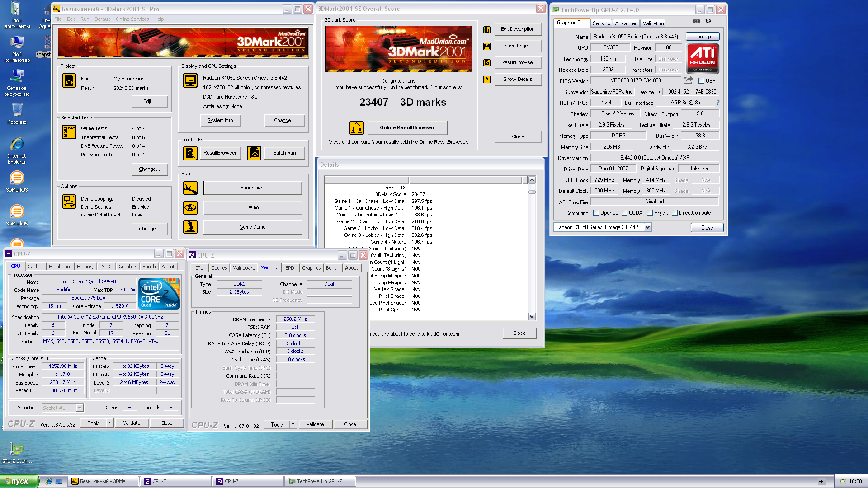Click the ATI Radeon logo in GPU-Z
This screenshot has height=488, width=868.
703,58
